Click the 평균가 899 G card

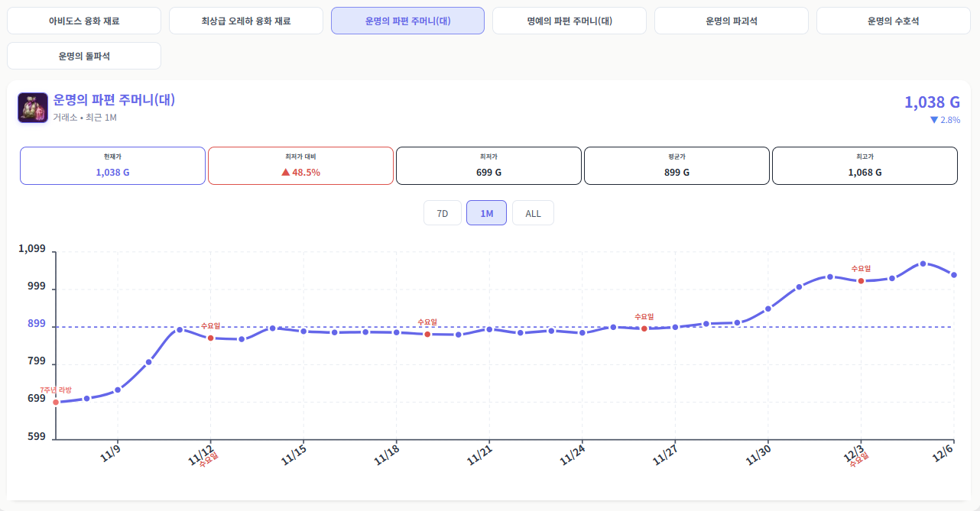click(677, 166)
